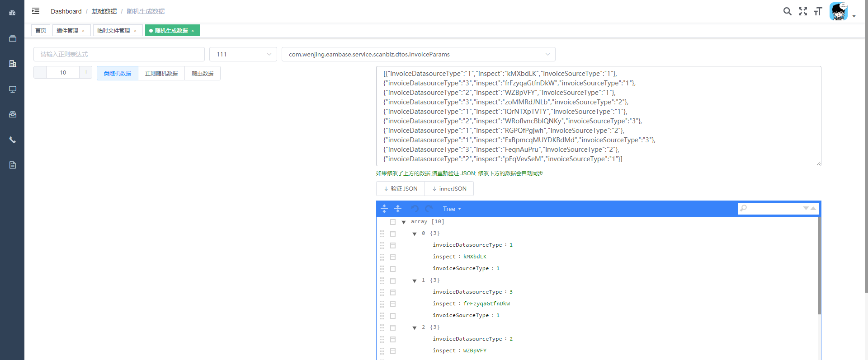Screen dimensions: 868x360
Task: Select the 正则随机数据 mode
Action: pos(161,73)
